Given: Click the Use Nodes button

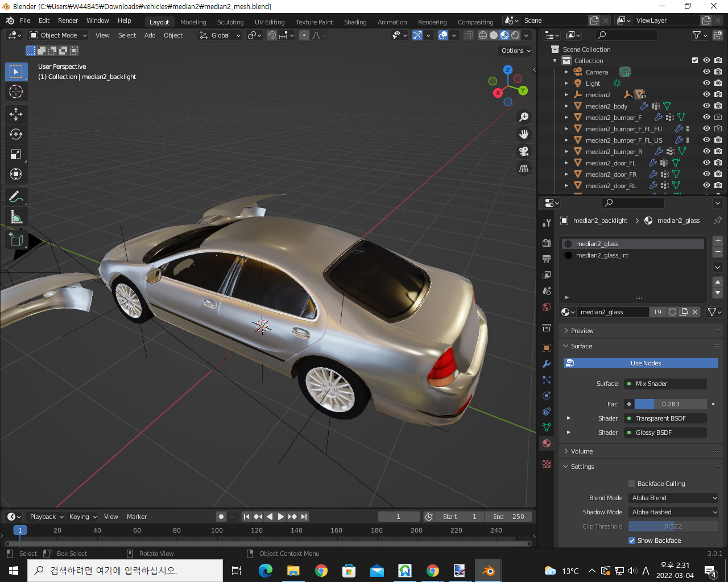Looking at the screenshot, I should [646, 363].
